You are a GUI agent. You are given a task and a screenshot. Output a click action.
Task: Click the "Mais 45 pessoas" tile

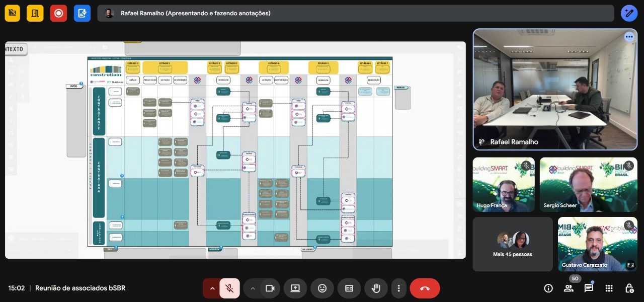pos(512,244)
